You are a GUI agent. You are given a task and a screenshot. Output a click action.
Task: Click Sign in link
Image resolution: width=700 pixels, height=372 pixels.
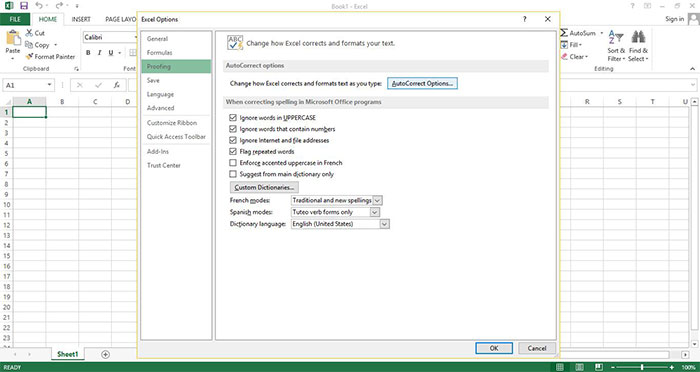tap(675, 19)
